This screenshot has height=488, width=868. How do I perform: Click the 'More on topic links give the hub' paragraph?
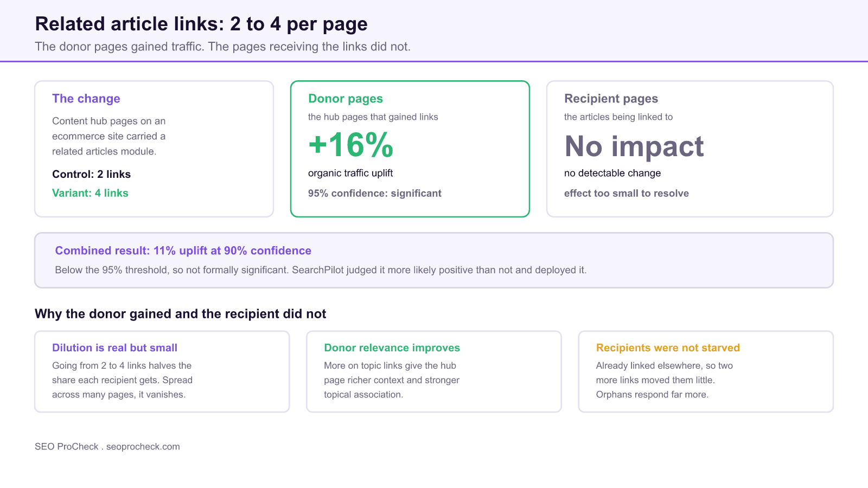pyautogui.click(x=392, y=380)
